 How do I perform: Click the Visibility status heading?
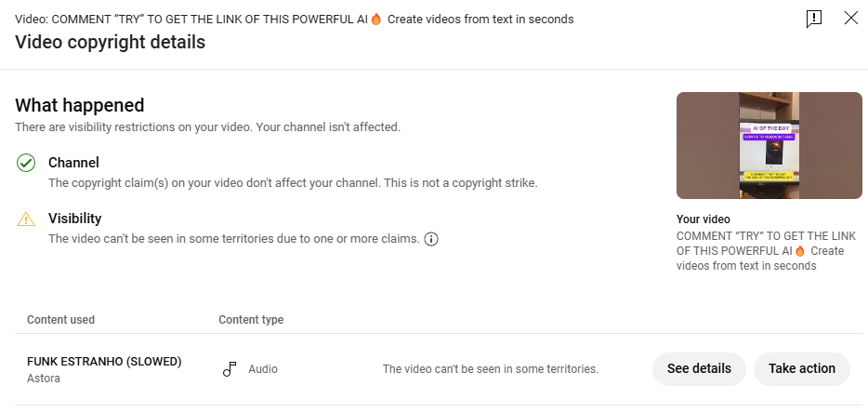74,219
